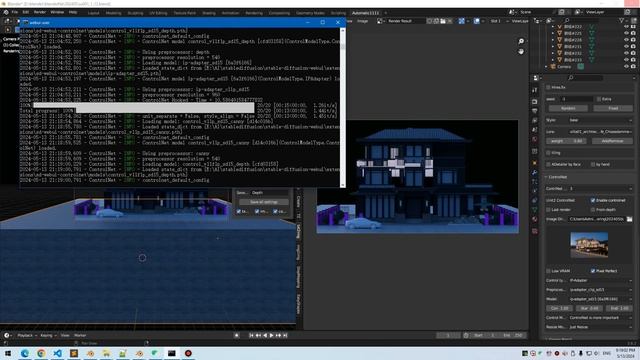
Task: Open the Control type IP-Adapter dropdown
Action: click(600, 280)
